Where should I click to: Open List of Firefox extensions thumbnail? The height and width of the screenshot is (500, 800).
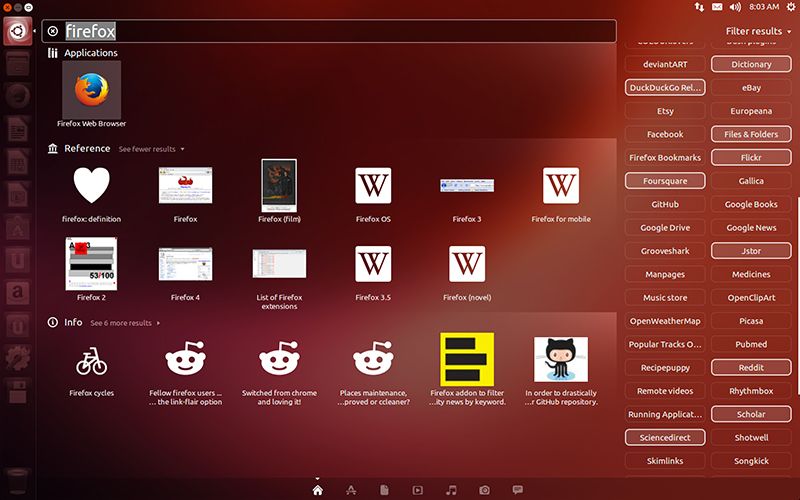click(279, 264)
